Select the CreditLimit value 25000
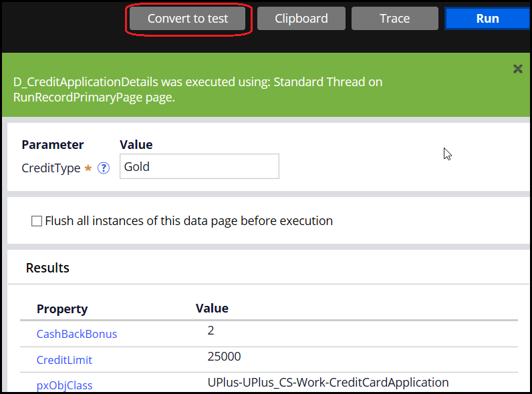Screen dimensions: 532x394 [225, 357]
